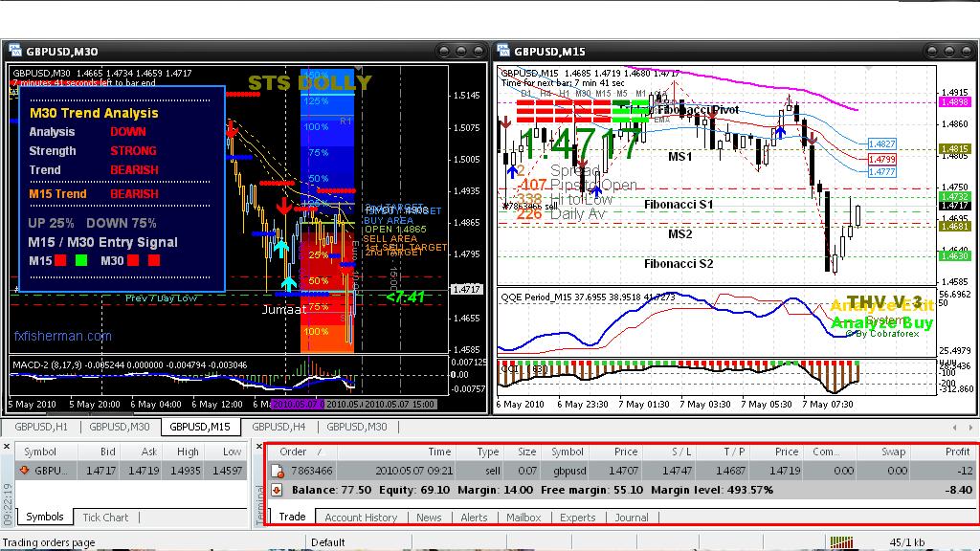Open GBPUSD,M30 tab after the H4 tab

click(357, 427)
